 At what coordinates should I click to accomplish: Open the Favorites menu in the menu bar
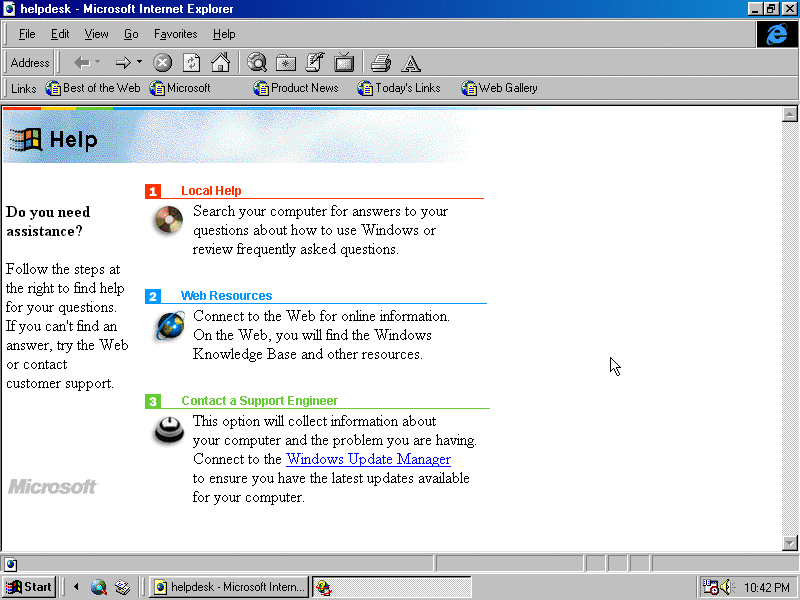click(x=176, y=34)
